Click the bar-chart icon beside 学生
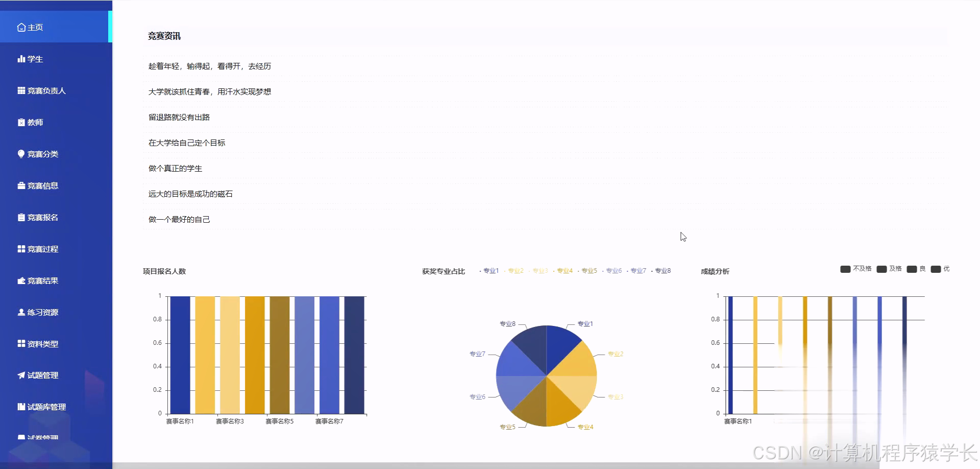 pos(21,59)
